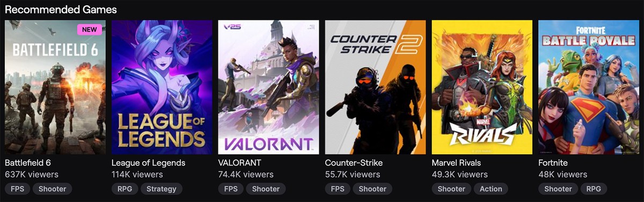644x202 pixels.
Task: Open the Counter Strike 2 cover art
Action: (x=375, y=87)
